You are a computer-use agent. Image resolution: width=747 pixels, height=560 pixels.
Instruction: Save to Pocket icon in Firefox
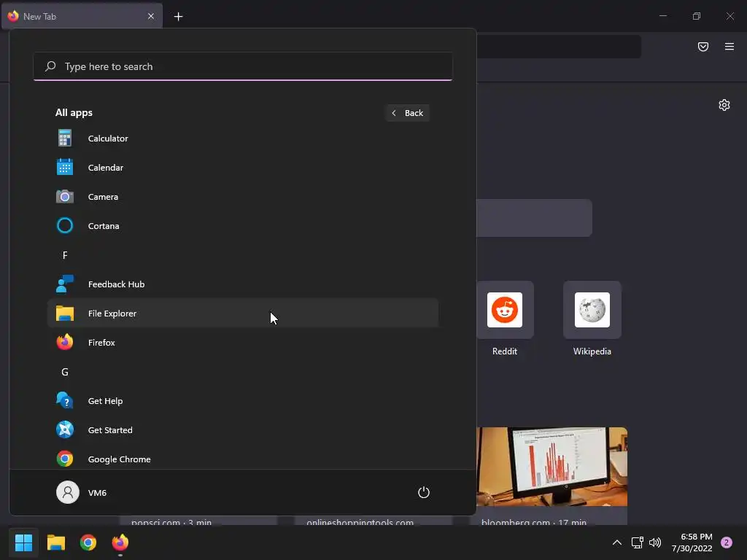tap(703, 46)
